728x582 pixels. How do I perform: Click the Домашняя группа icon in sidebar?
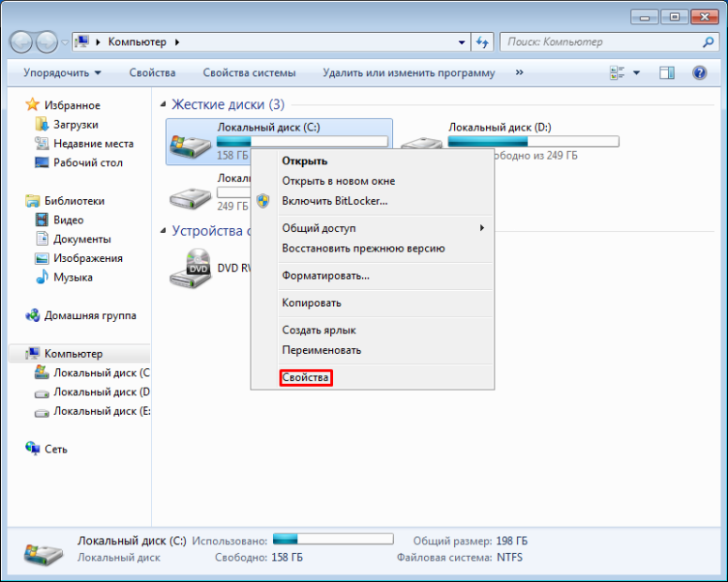[x=34, y=315]
